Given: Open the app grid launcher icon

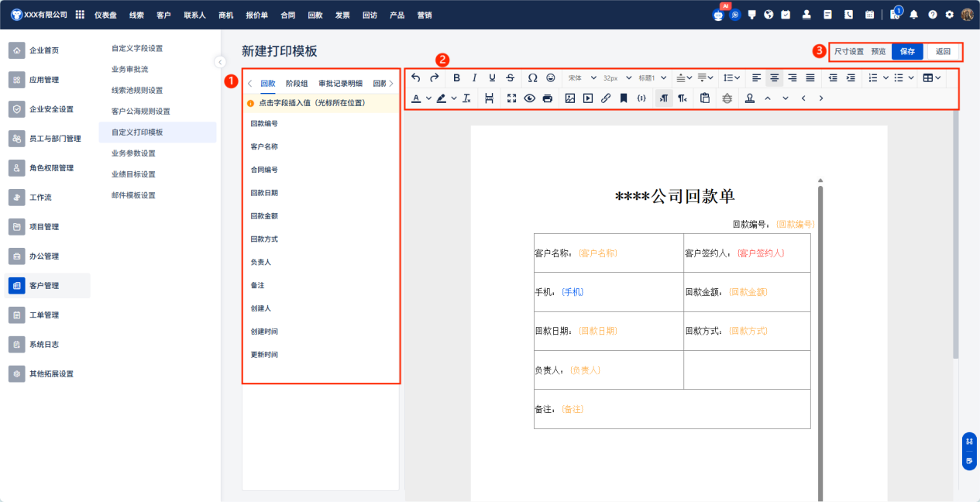Looking at the screenshot, I should [80, 15].
